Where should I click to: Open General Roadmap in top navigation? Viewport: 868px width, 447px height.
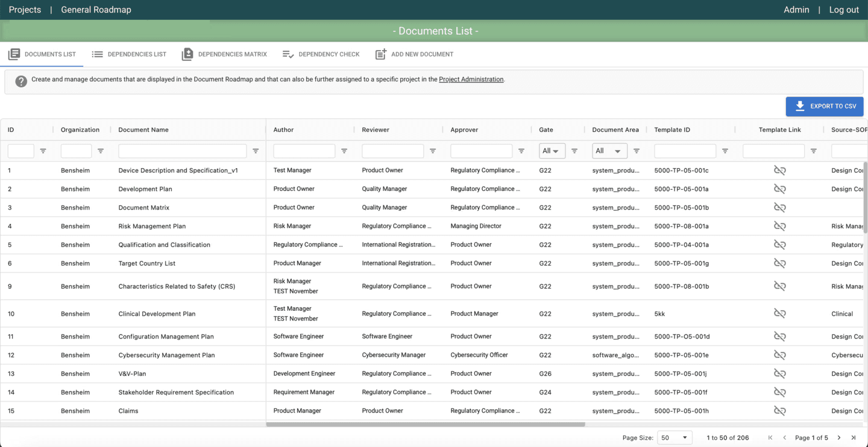96,10
